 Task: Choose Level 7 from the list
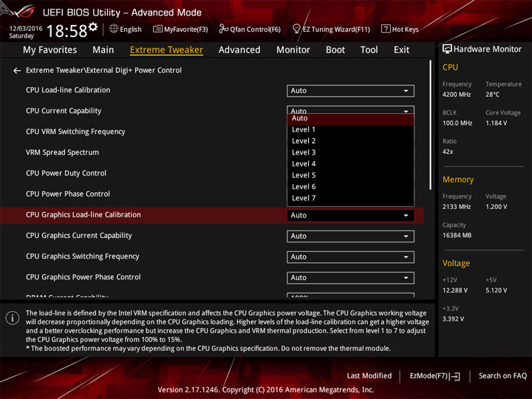[350, 198]
